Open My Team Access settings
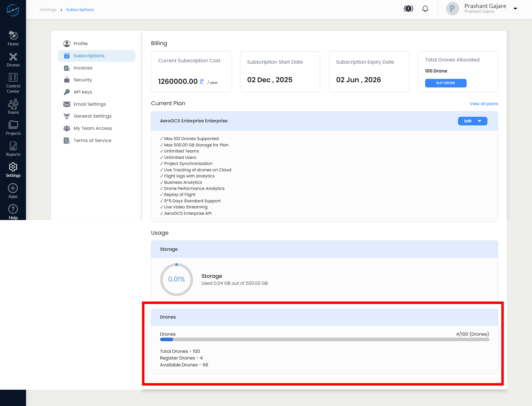532x406 pixels. coord(92,128)
